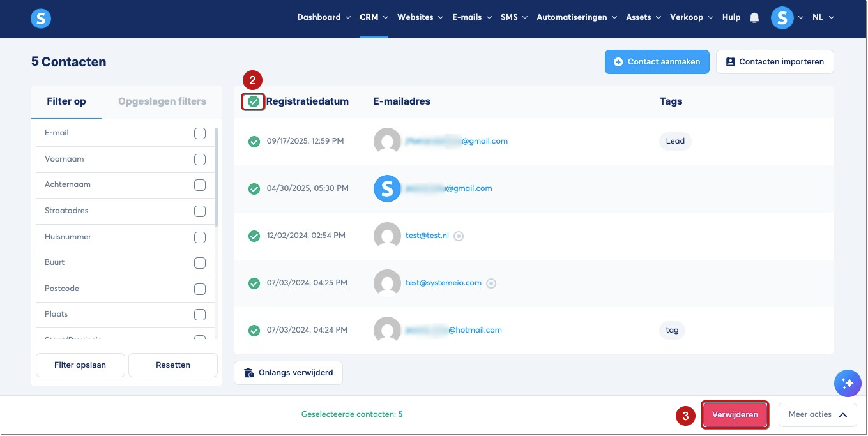Viewport: 868px width, 436px height.
Task: Click the filter list scrollbar
Action: click(216, 177)
